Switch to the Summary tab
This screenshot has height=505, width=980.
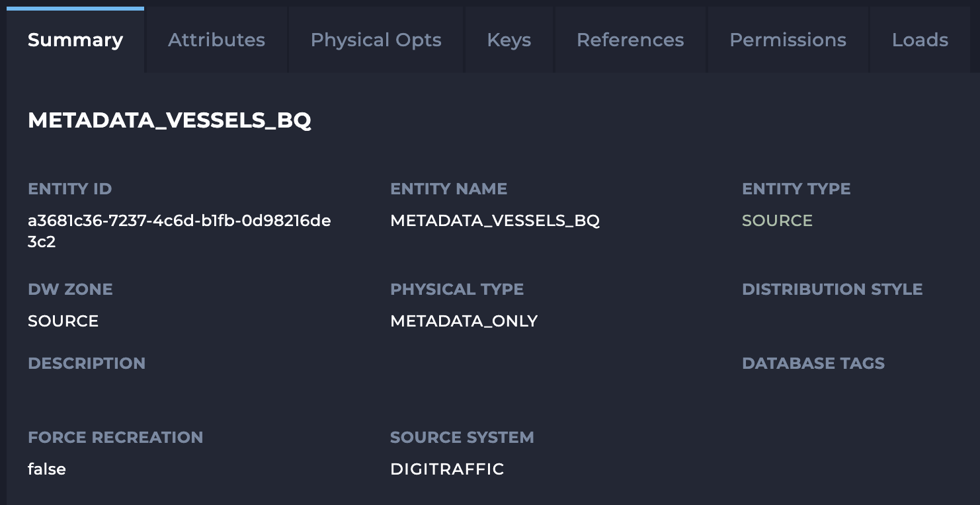[75, 40]
